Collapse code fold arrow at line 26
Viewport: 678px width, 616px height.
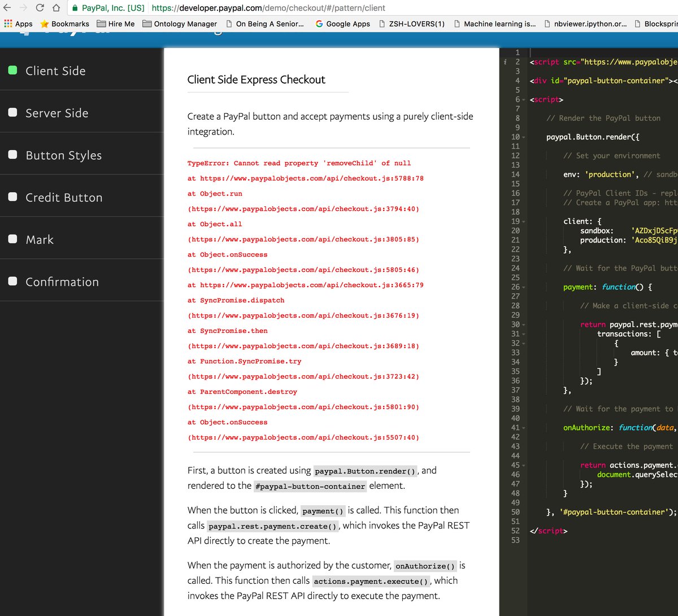[x=524, y=287]
